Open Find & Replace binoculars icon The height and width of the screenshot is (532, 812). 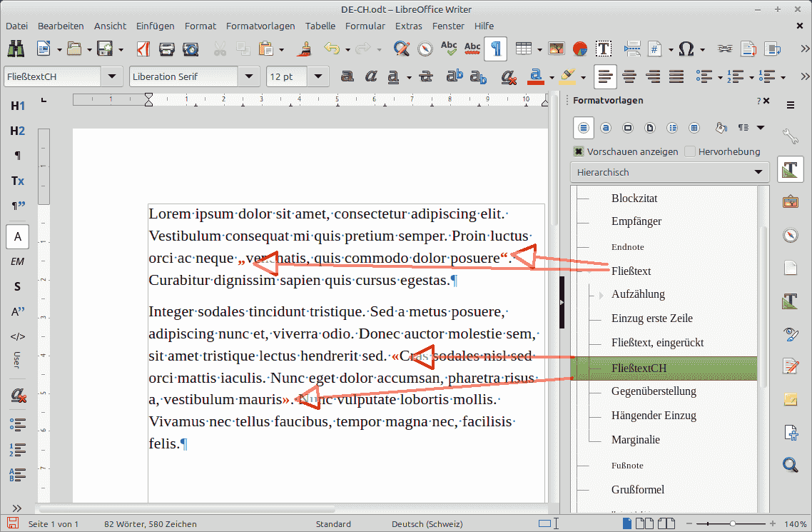16,49
